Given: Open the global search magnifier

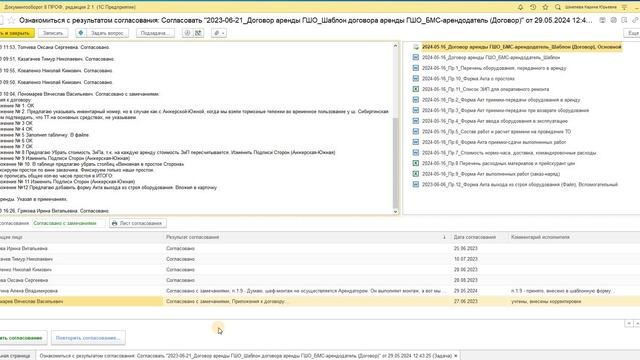Looking at the screenshot, I should (558, 7).
